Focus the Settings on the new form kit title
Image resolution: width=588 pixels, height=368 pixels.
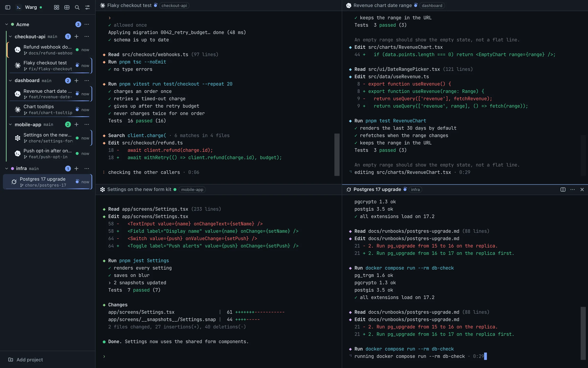pyautogui.click(x=139, y=189)
